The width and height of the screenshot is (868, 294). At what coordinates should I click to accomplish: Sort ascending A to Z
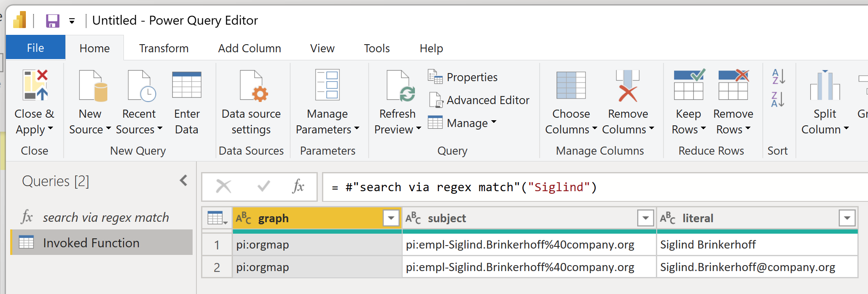778,76
